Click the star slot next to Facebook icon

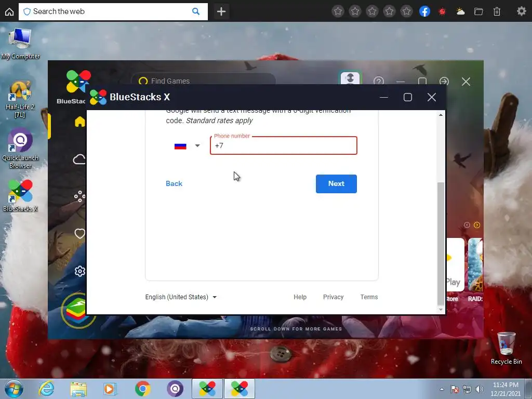click(406, 11)
